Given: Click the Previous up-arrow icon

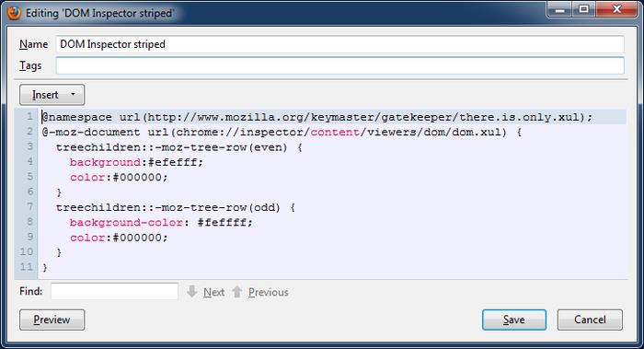Looking at the screenshot, I should (x=237, y=292).
